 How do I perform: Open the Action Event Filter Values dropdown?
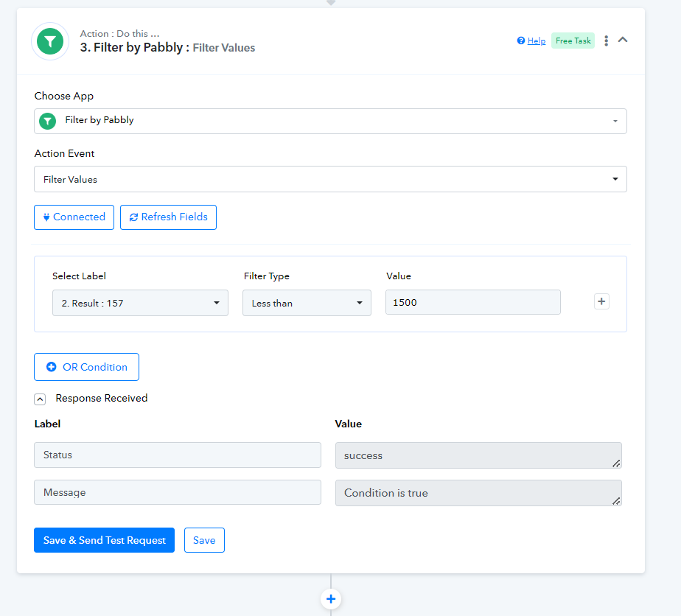(330, 179)
